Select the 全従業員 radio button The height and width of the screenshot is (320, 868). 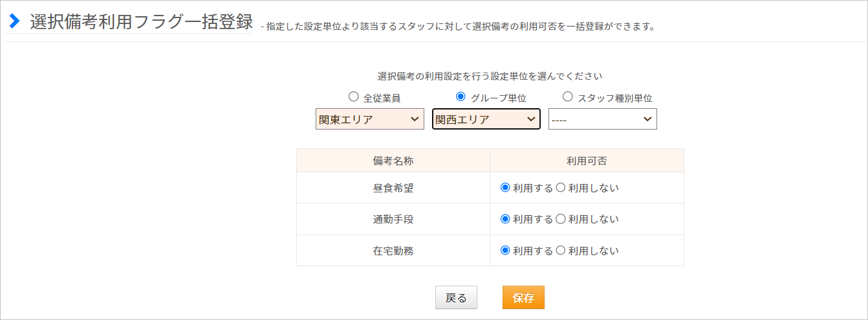353,97
